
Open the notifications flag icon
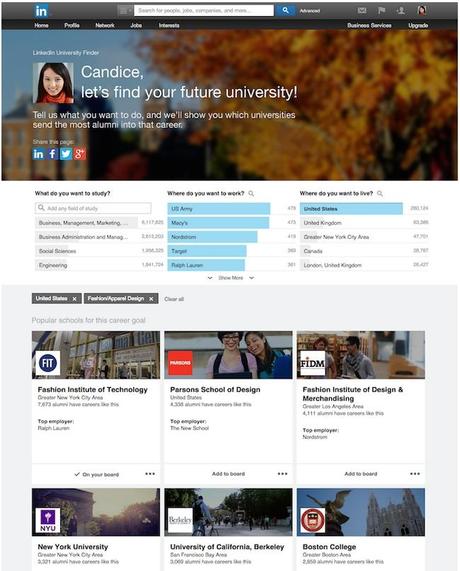point(381,11)
